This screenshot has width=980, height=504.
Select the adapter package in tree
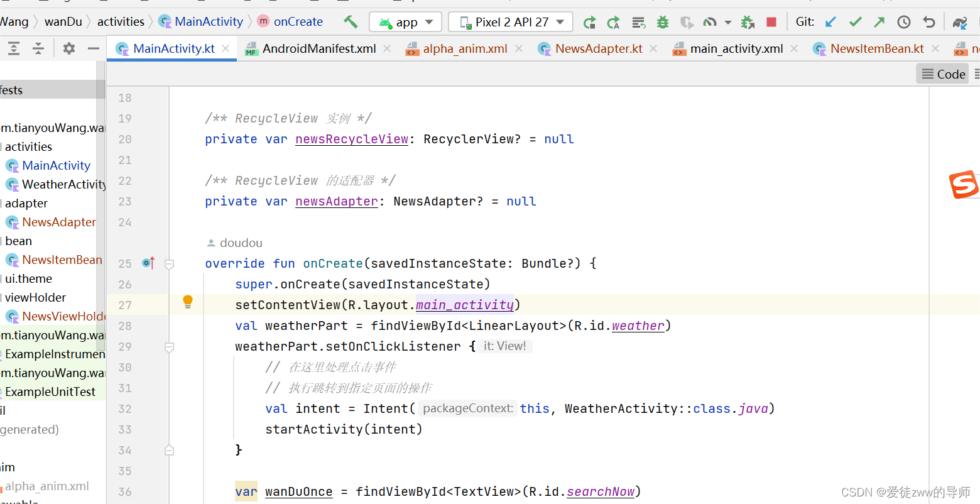click(26, 203)
